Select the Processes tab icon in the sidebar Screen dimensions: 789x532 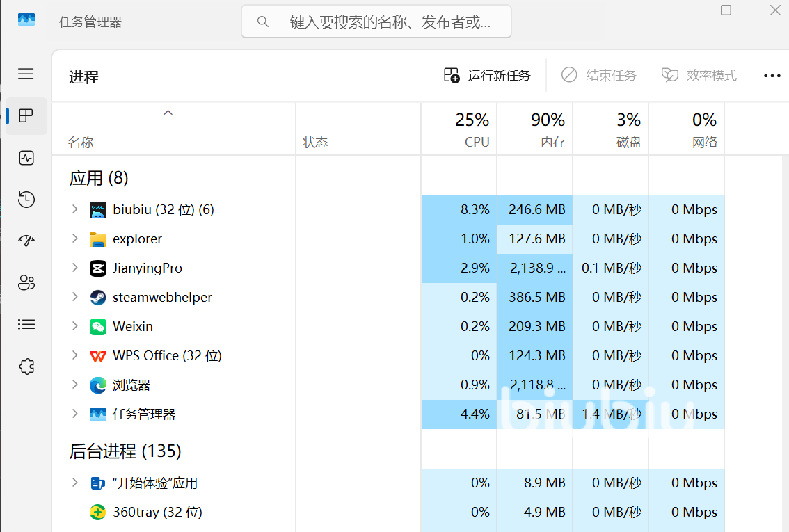26,115
